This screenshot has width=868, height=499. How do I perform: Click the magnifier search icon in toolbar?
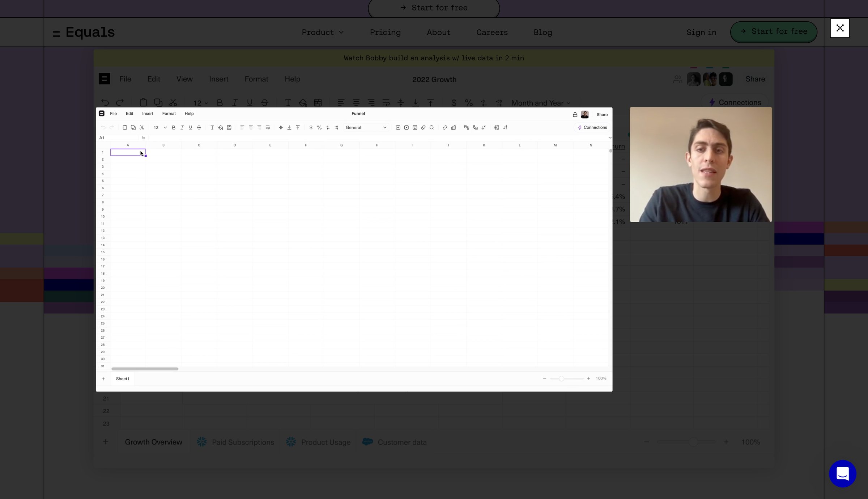click(431, 127)
